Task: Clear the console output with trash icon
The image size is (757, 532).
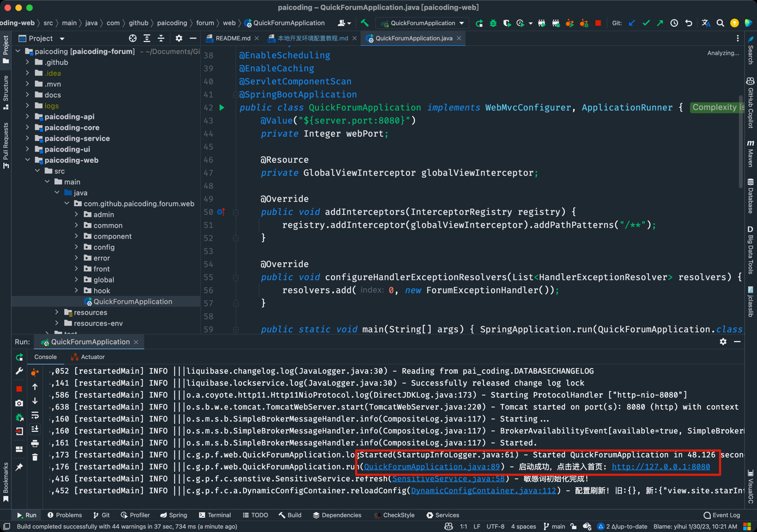Action: click(x=35, y=457)
